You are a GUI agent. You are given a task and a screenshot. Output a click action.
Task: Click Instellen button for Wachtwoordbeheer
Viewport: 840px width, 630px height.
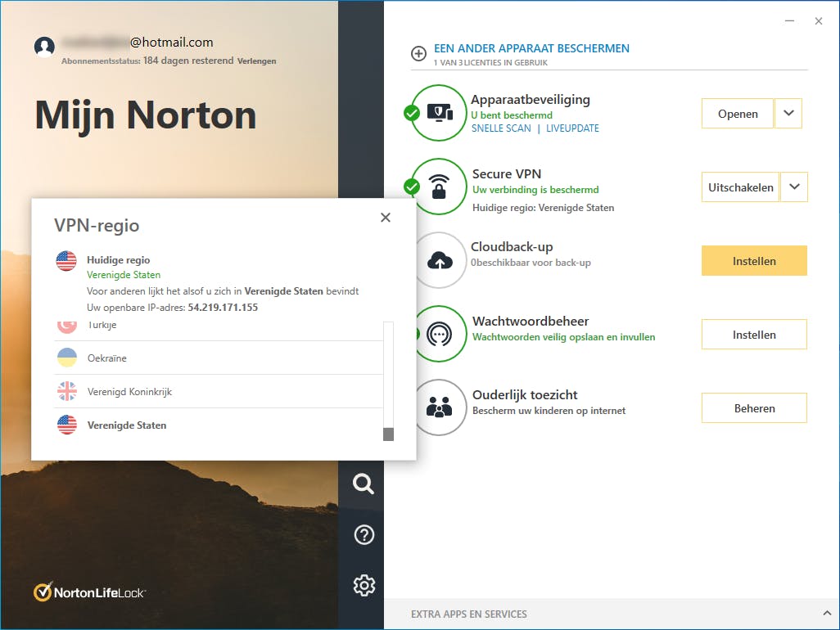(x=754, y=335)
